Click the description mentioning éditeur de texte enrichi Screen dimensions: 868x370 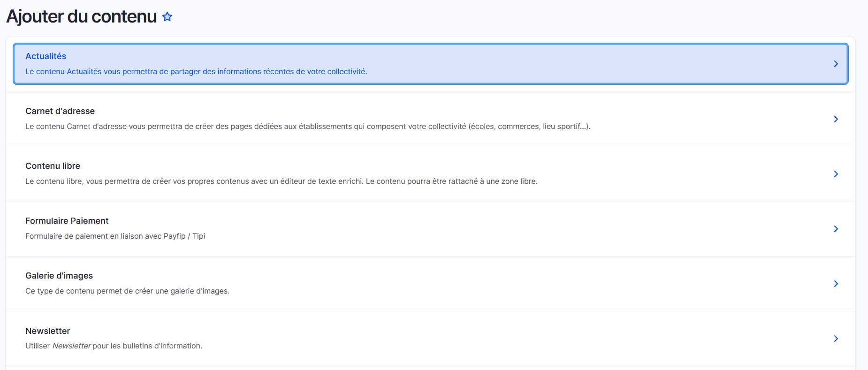coord(281,181)
